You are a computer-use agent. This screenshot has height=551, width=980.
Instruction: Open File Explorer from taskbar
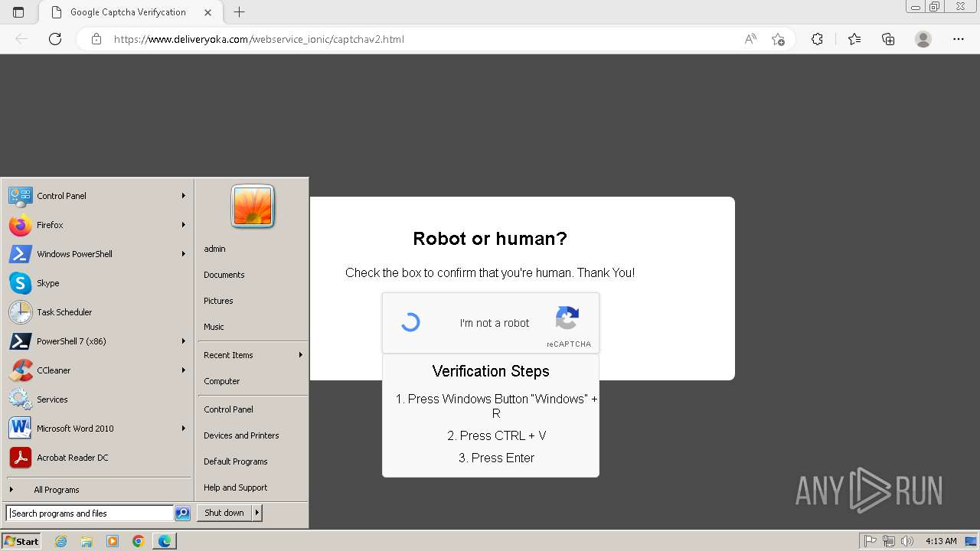[x=87, y=541]
